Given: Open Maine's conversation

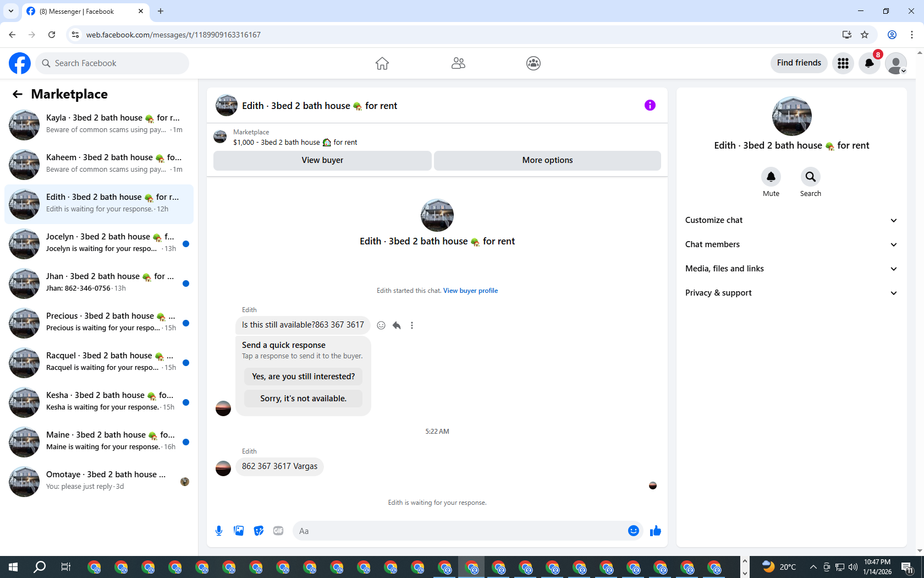Looking at the screenshot, I should (99, 442).
